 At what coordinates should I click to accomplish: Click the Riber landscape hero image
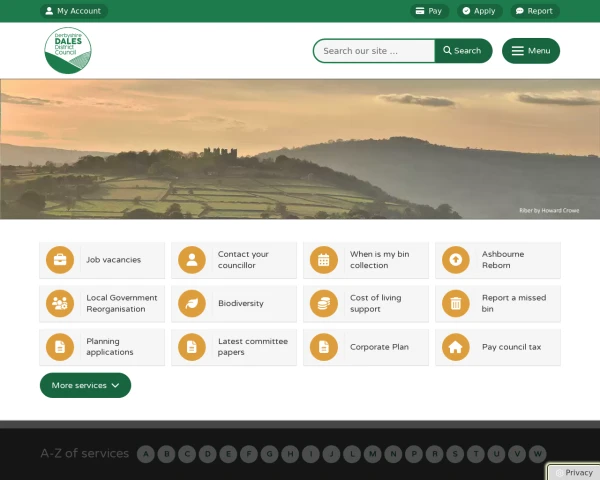(x=300, y=149)
